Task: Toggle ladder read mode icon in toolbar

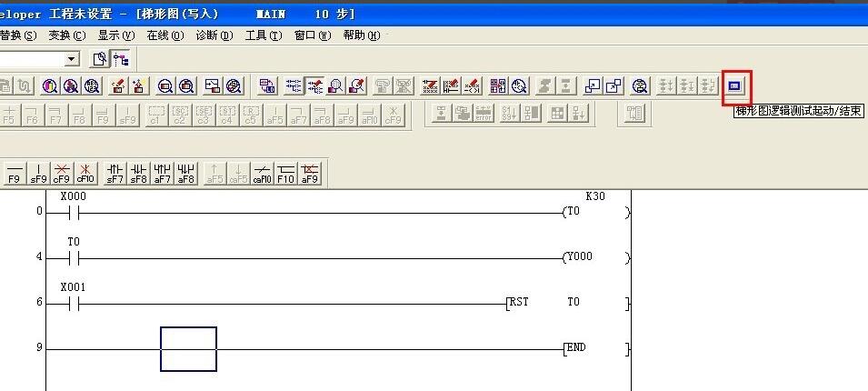Action: click(294, 86)
